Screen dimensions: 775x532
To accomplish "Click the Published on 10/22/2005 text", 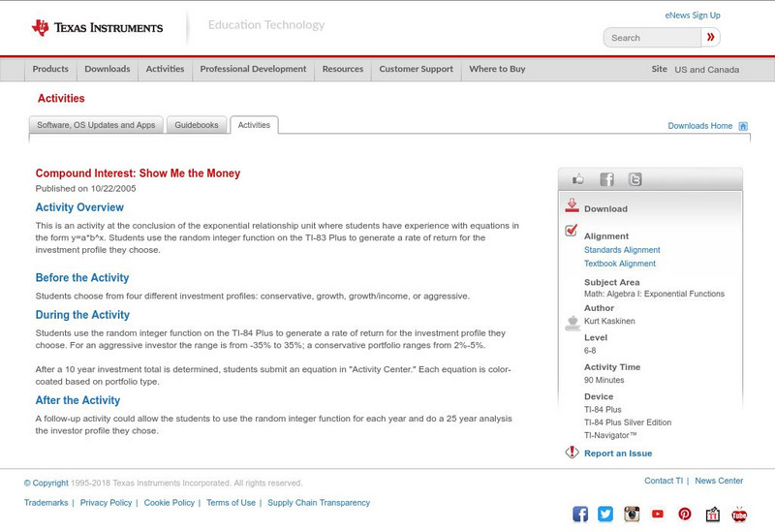I will pos(85,189).
